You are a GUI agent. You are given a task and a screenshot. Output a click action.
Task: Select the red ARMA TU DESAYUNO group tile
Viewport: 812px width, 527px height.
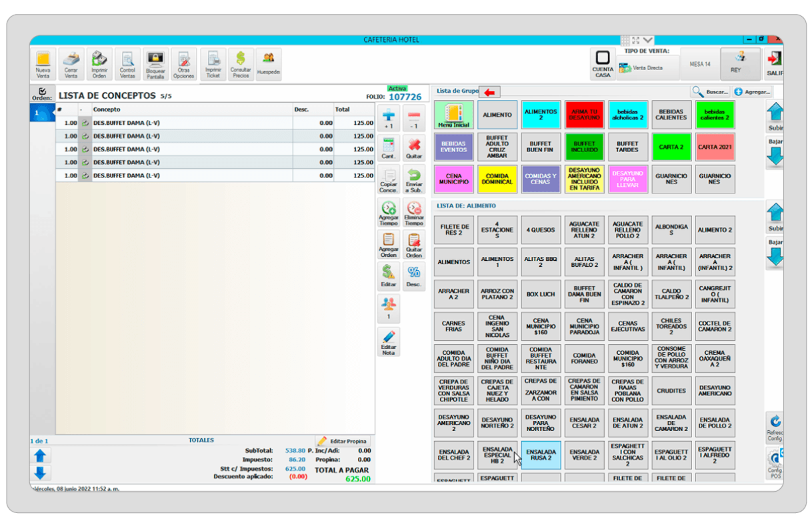pos(584,115)
